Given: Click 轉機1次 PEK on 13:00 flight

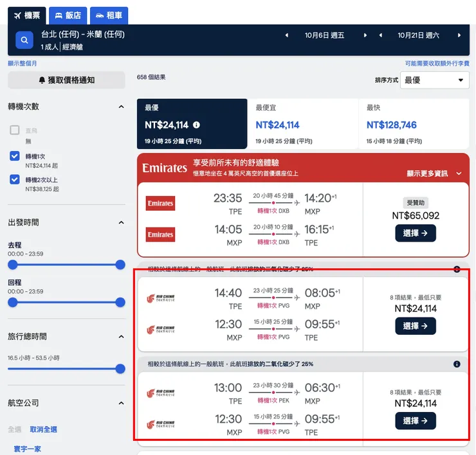Looking at the screenshot, I should (x=273, y=400).
